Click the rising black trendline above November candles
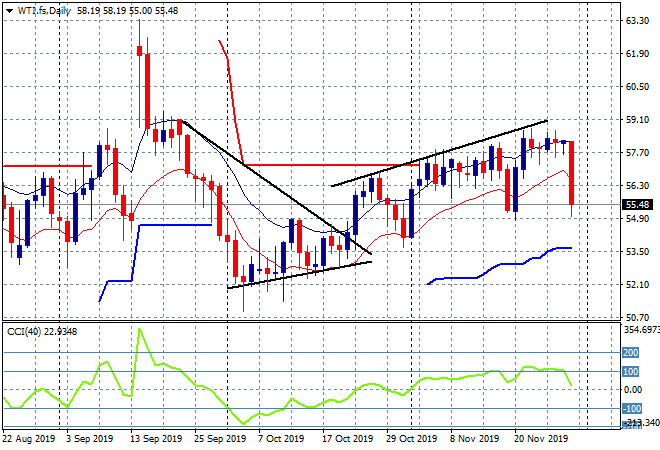Viewport: 660px width, 450px height. (x=440, y=153)
